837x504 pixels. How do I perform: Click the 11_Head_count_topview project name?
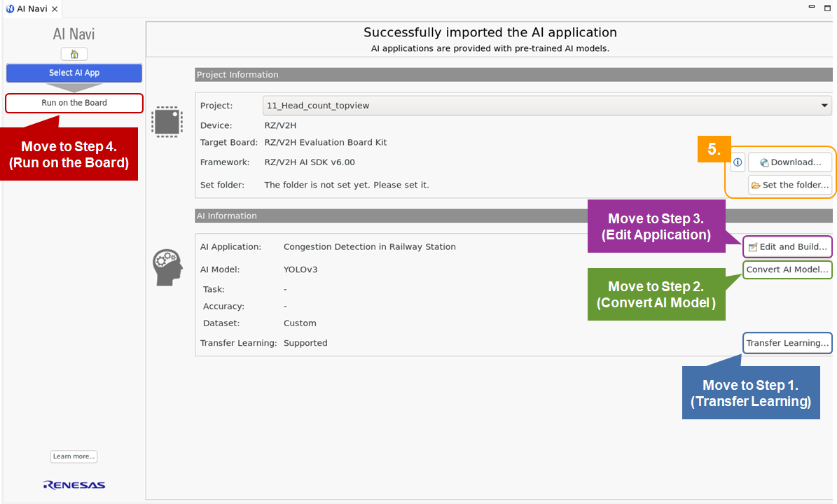(318, 106)
